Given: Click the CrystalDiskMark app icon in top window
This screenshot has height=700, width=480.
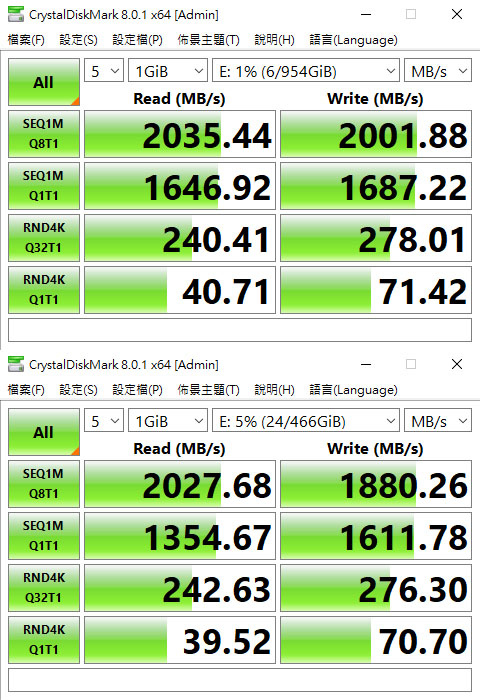Looking at the screenshot, I should [16, 14].
